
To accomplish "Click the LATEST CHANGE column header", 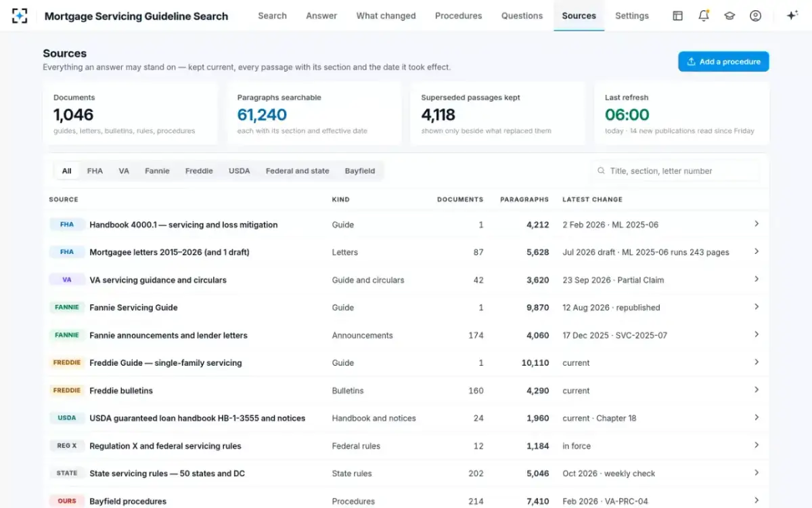I will [592, 199].
